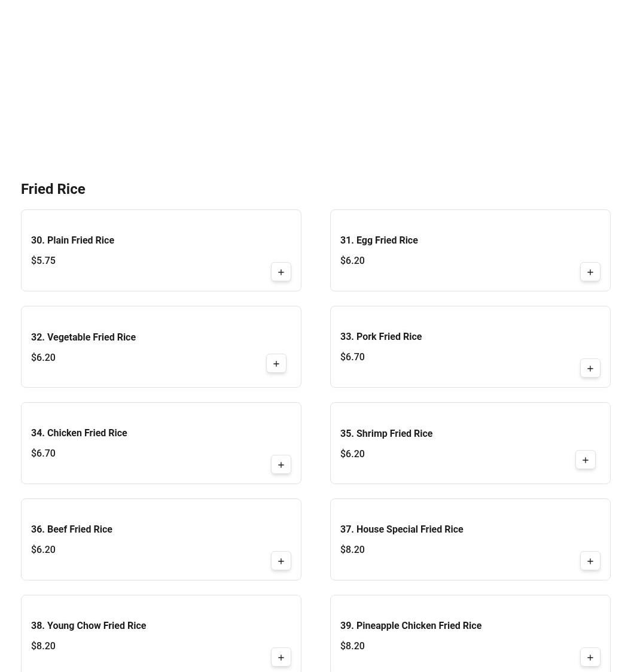Click plus button for Vegetable Fried Rice

coord(276,364)
